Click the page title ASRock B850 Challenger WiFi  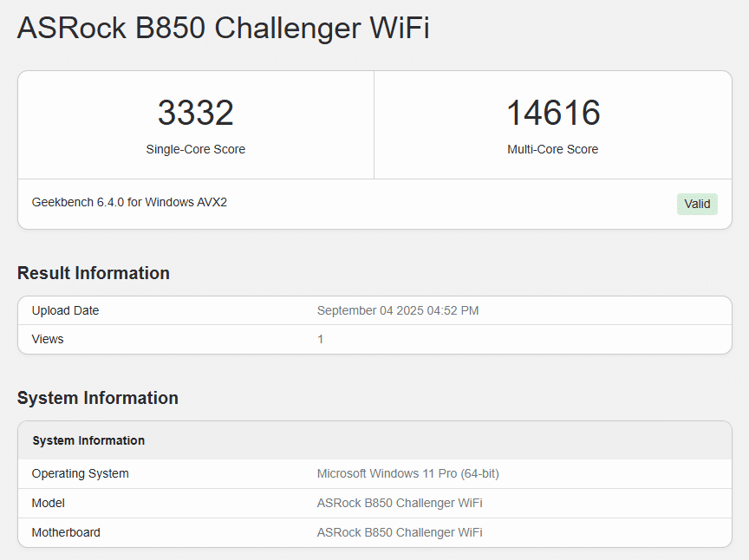(224, 28)
